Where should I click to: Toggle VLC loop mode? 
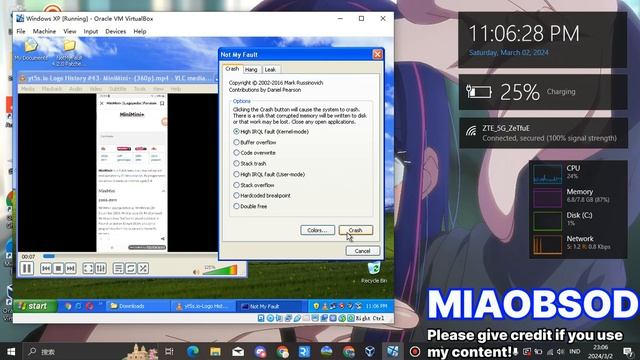[x=131, y=268]
